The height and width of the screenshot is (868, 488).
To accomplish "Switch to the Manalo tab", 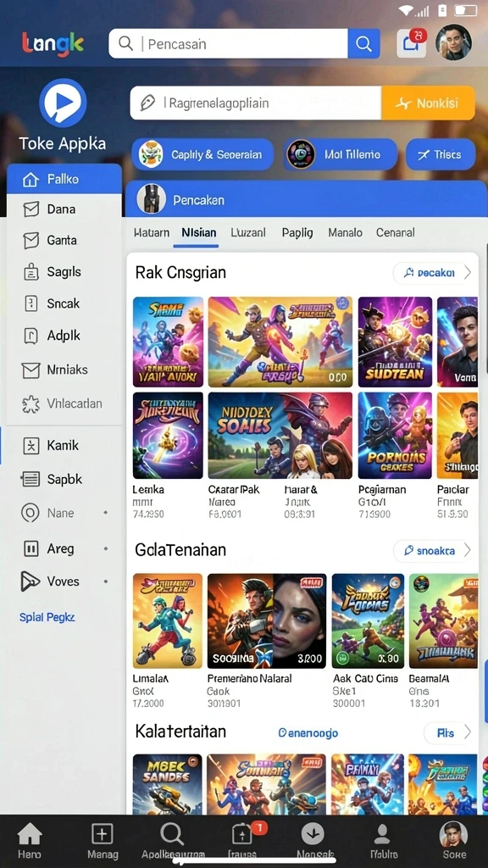I will click(x=346, y=232).
